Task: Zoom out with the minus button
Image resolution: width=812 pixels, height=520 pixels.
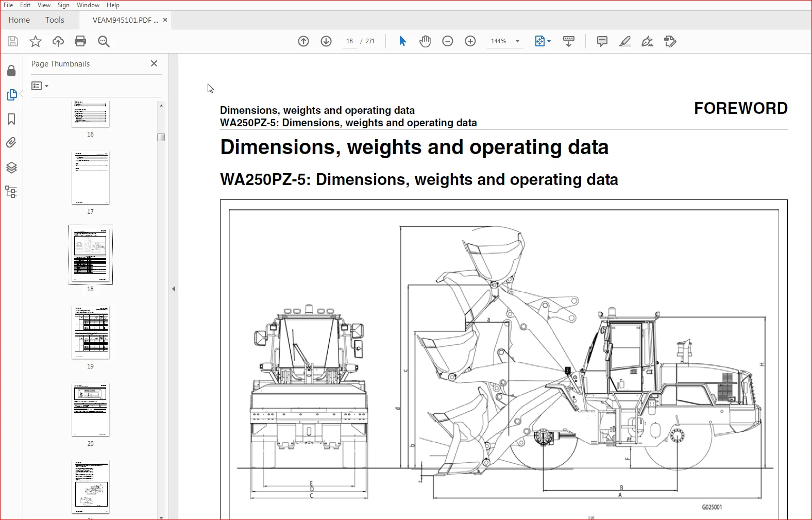Action: tap(448, 41)
